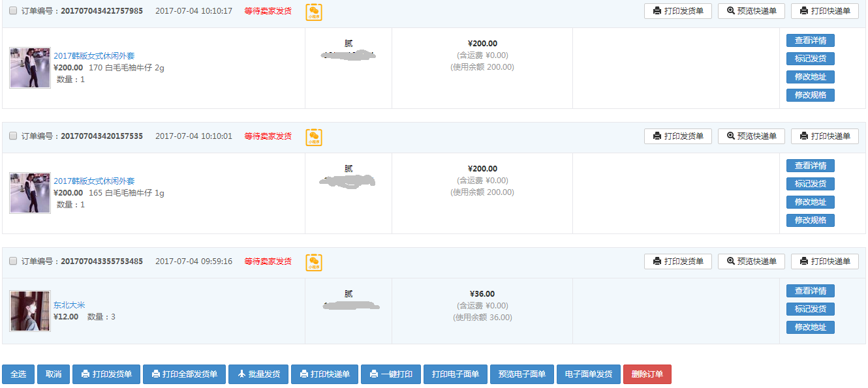Click the 小程序 icon on order 201707043355753485
Viewport: 868px width, 388px height.
click(x=314, y=262)
